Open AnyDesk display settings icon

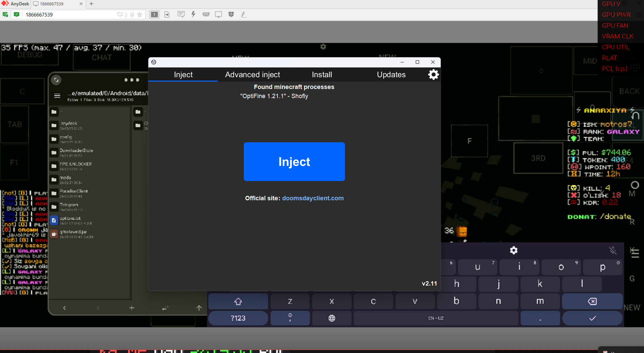tap(218, 14)
